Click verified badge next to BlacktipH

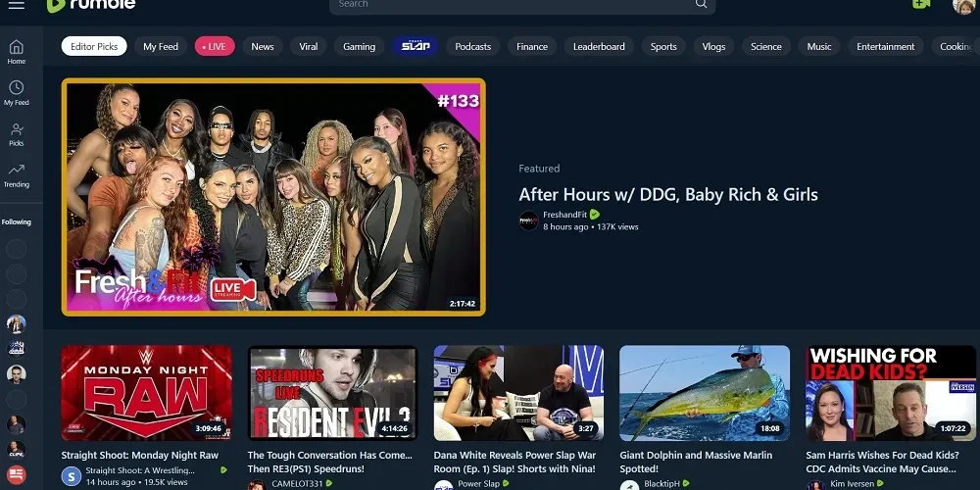pyautogui.click(x=686, y=484)
